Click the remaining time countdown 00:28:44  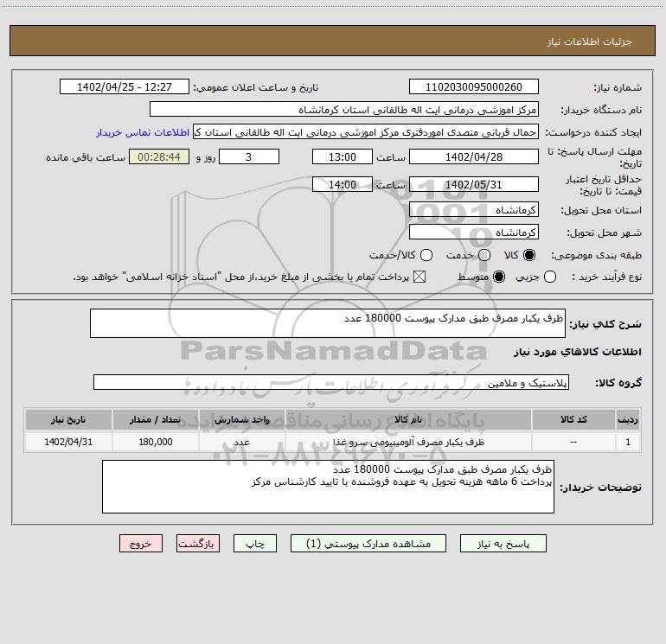[x=159, y=157]
